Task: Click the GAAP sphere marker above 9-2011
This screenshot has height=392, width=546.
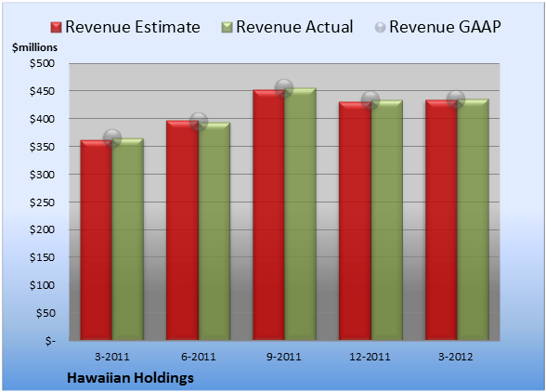Action: coord(284,88)
